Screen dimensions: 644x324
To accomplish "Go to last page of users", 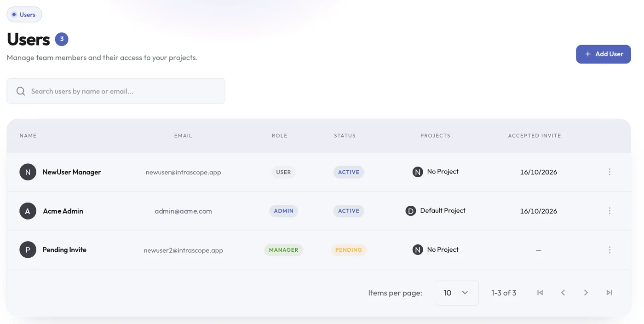I will 609,293.
